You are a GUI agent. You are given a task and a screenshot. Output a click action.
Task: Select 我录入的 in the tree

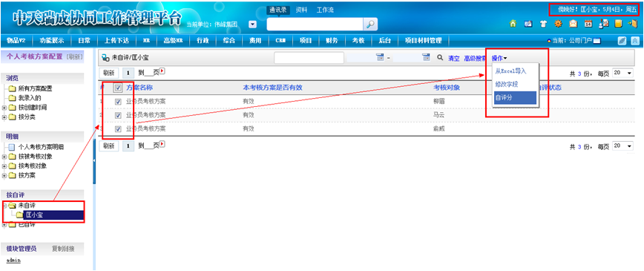click(30, 98)
